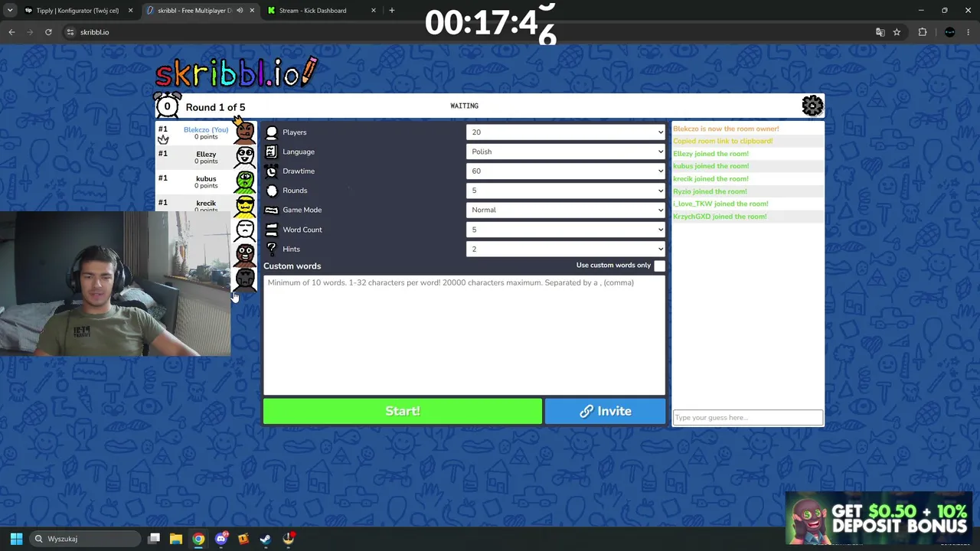The image size is (980, 551).
Task: Click the round timer alarm clock icon
Action: 167,106
